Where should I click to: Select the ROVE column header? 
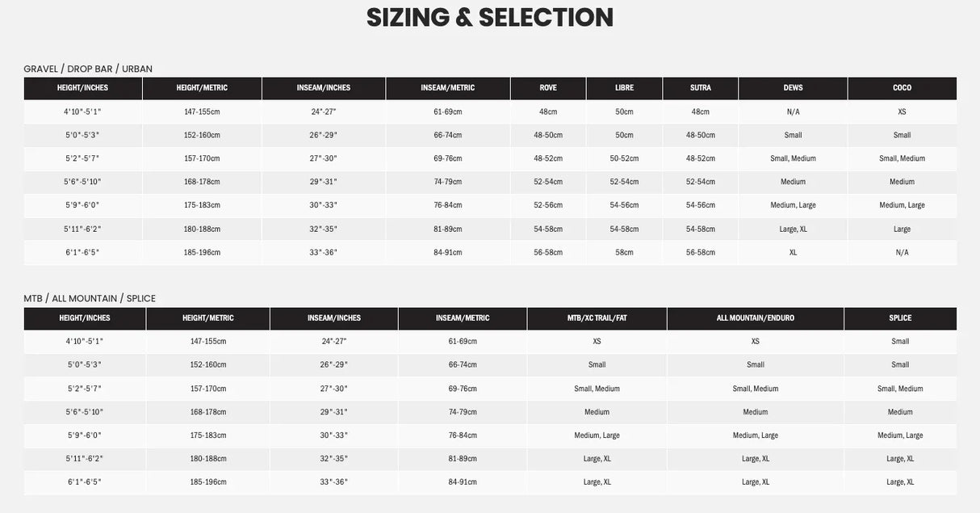pos(548,88)
